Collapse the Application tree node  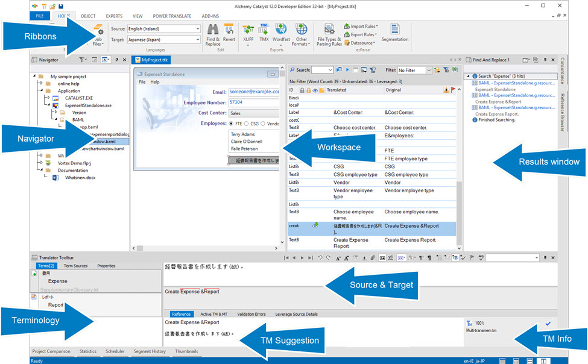tap(41, 91)
